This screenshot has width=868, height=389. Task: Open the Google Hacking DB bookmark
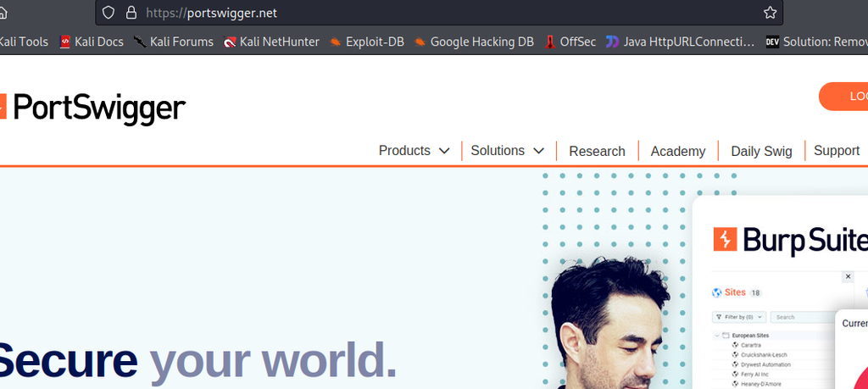[474, 42]
